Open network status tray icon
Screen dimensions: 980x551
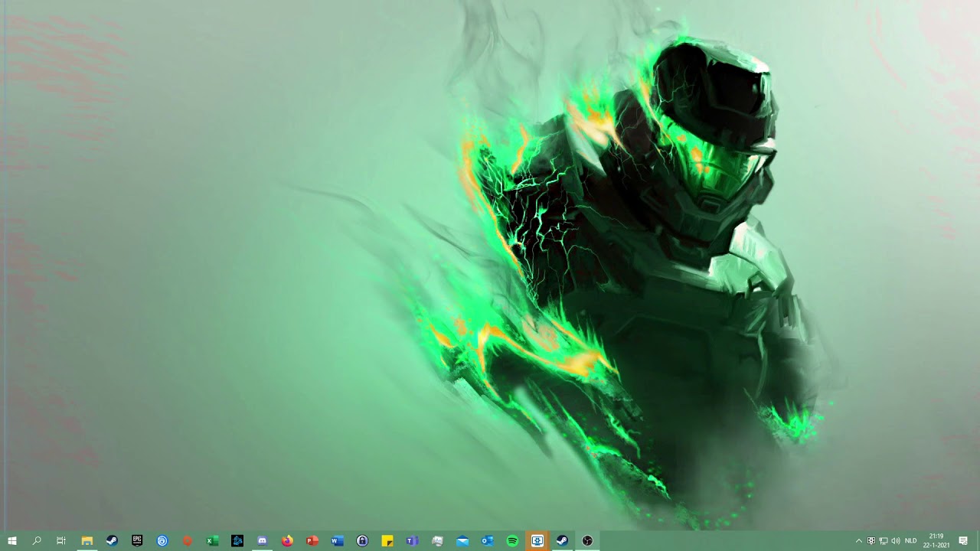[884, 541]
